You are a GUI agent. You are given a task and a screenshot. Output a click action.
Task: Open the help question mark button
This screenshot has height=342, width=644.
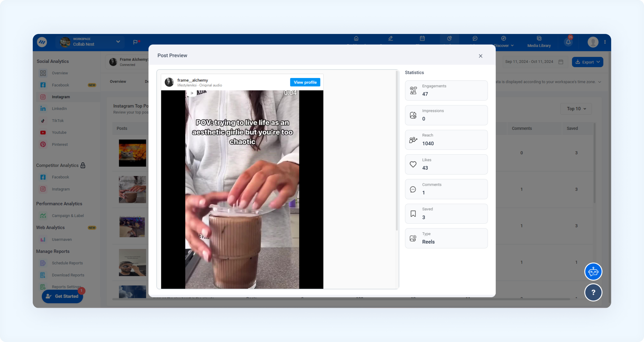593,292
